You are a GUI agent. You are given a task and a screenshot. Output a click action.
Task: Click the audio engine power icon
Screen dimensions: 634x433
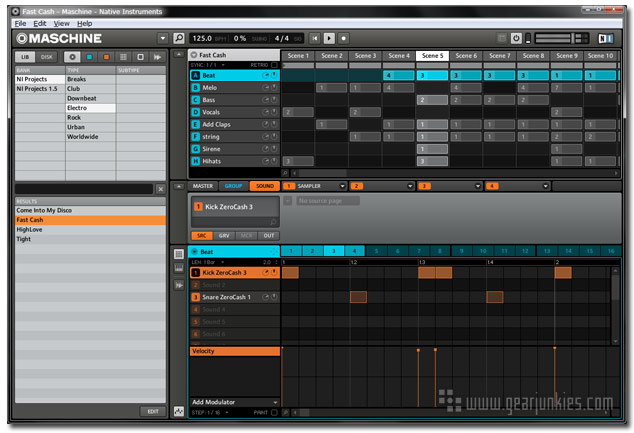[516, 38]
